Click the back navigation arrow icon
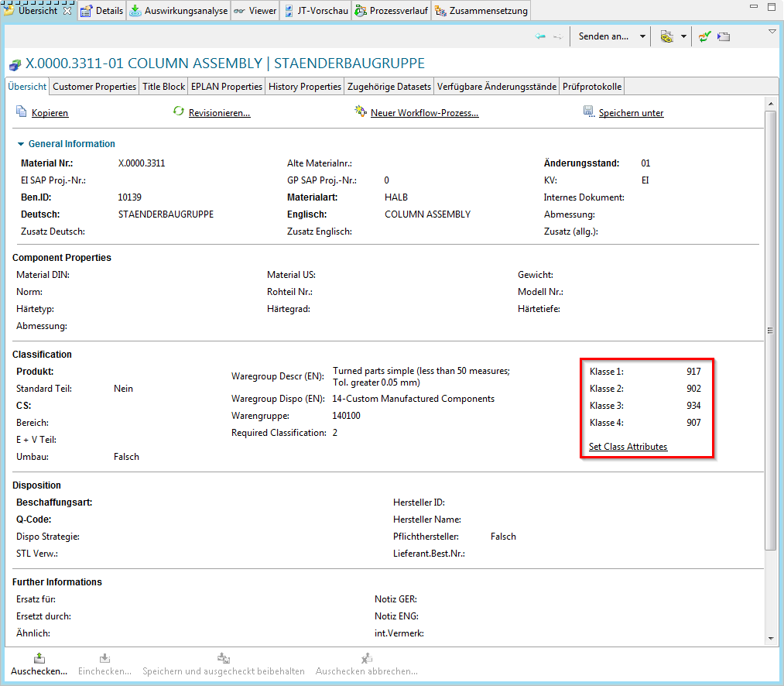 pyautogui.click(x=540, y=37)
